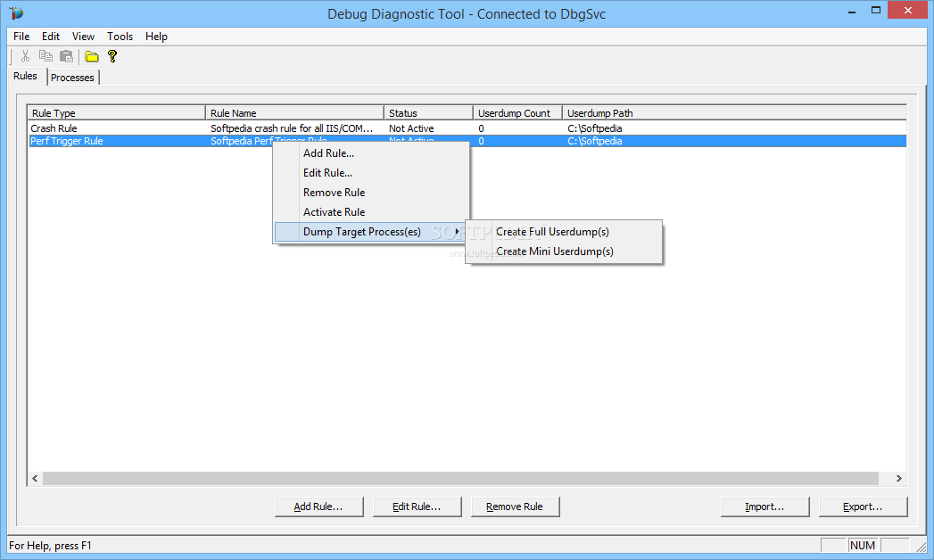Viewport: 934px width, 560px height.
Task: Sort by the Userdump Count column header
Action: pos(517,112)
